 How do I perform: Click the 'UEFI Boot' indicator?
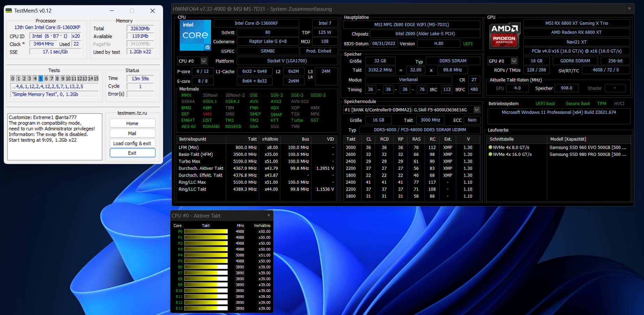[545, 104]
